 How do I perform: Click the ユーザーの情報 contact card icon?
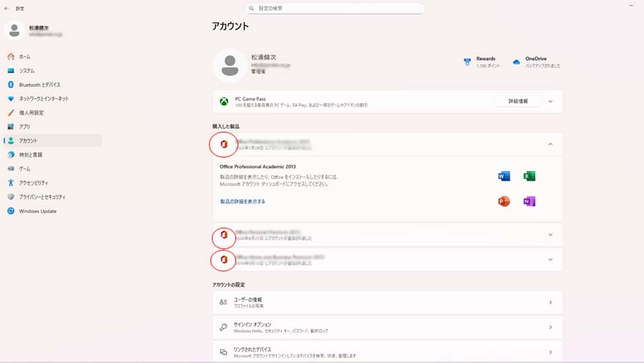pyautogui.click(x=223, y=302)
